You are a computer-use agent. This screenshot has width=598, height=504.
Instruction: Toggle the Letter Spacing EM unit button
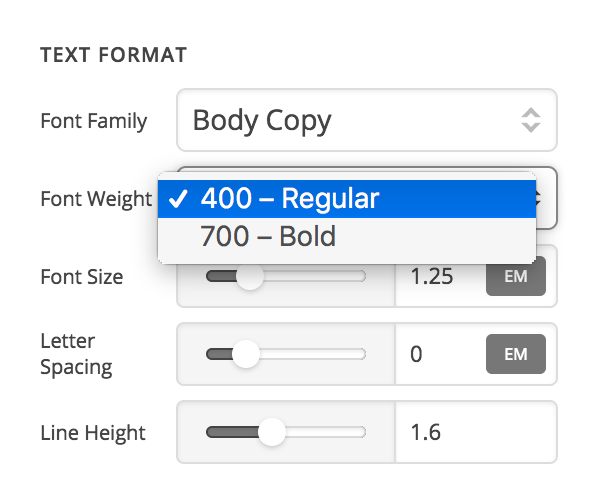point(516,354)
